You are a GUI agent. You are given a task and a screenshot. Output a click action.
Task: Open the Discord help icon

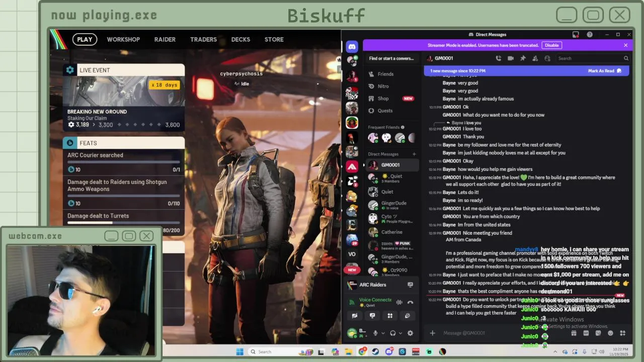[x=590, y=35]
